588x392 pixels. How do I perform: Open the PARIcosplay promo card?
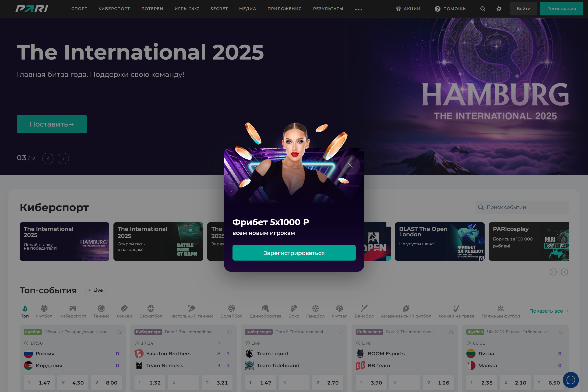click(528, 241)
